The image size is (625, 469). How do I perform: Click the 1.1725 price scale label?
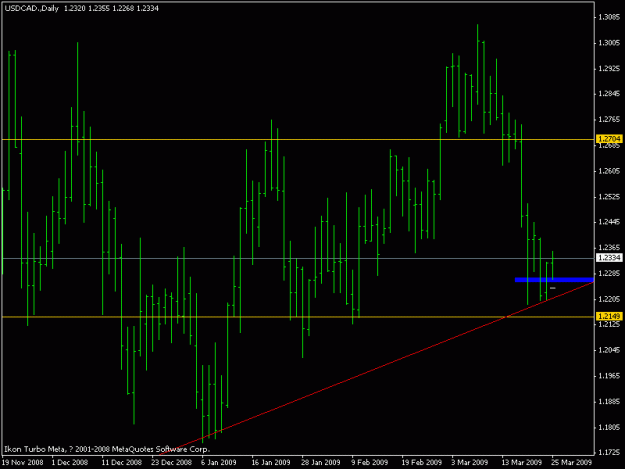(x=609, y=452)
